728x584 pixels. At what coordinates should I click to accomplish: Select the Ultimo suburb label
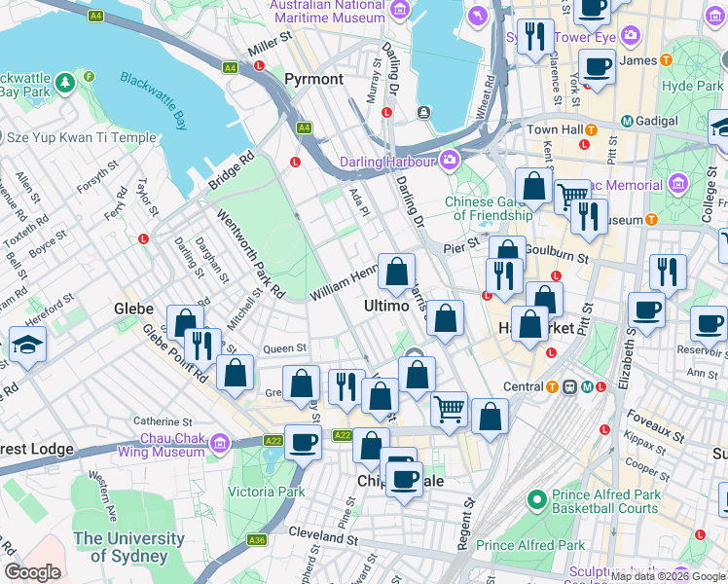(386, 306)
